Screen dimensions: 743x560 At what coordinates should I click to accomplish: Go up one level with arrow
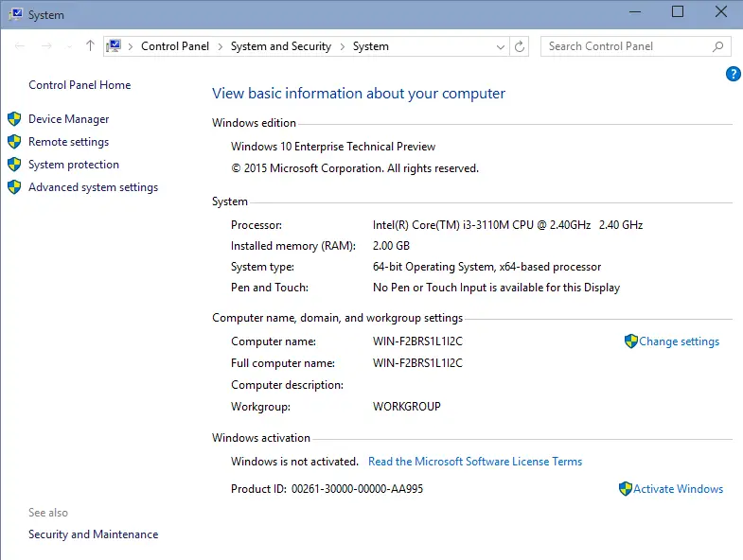90,46
